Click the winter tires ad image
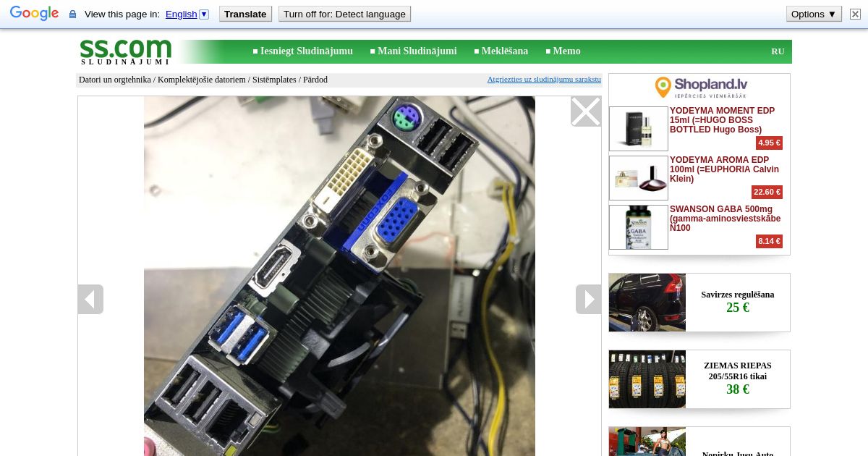The image size is (868, 456). pos(647,379)
